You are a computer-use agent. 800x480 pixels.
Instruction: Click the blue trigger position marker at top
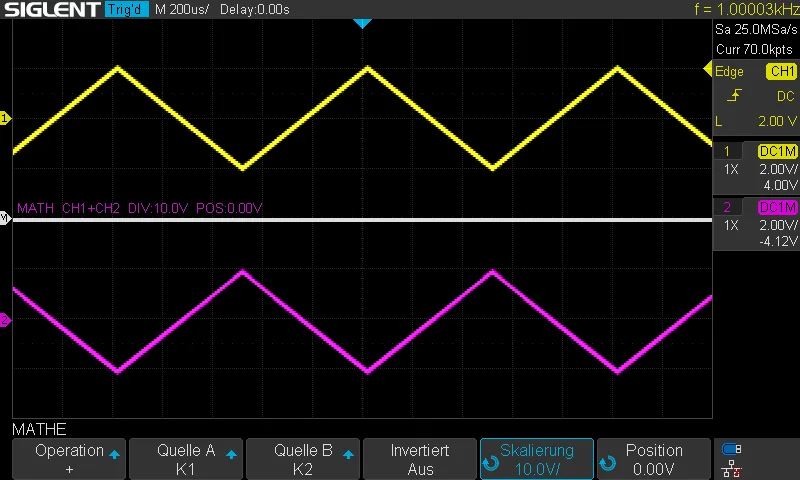[x=362, y=23]
